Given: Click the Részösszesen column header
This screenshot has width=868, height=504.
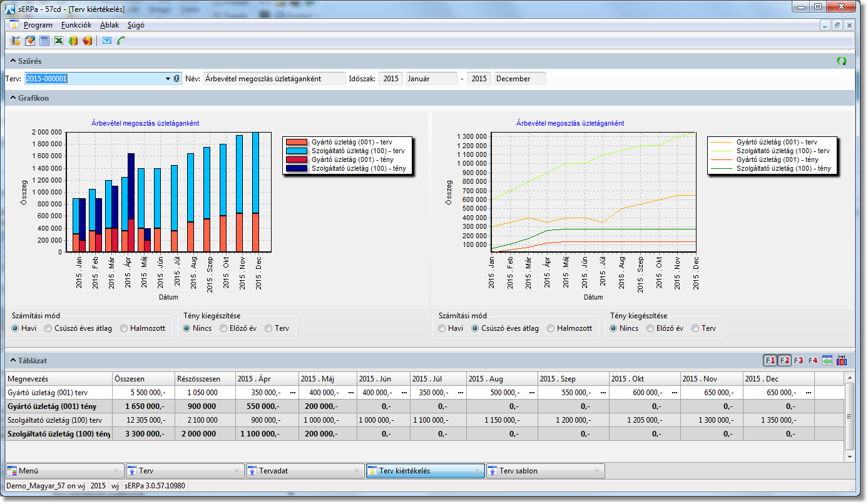Looking at the screenshot, I should (205, 379).
